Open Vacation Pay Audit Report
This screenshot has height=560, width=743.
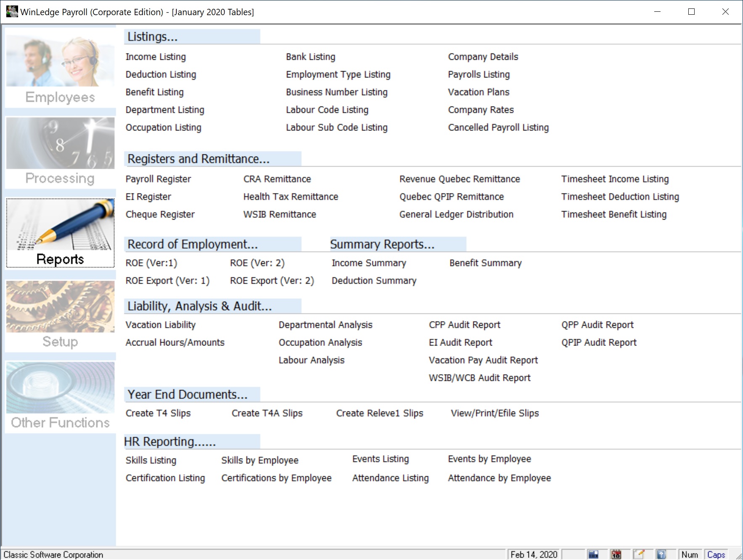[483, 360]
